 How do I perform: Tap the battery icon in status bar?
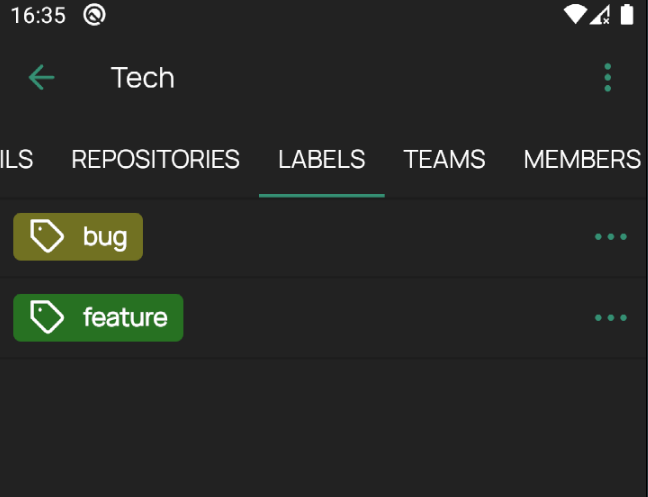click(627, 14)
